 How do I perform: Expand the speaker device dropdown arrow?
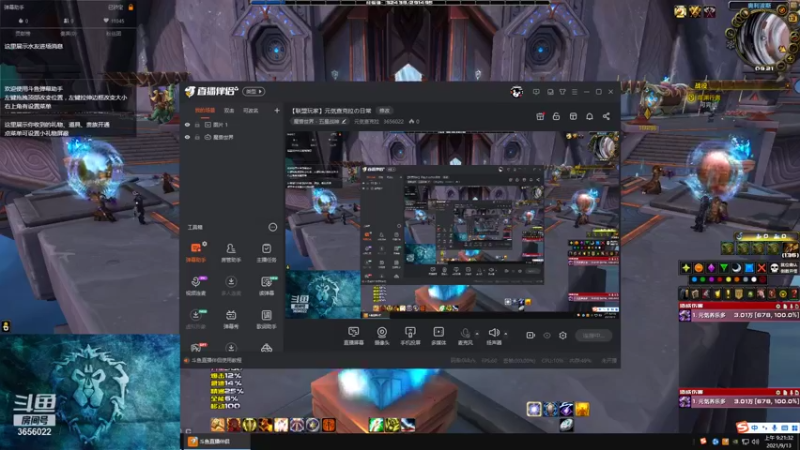click(506, 334)
